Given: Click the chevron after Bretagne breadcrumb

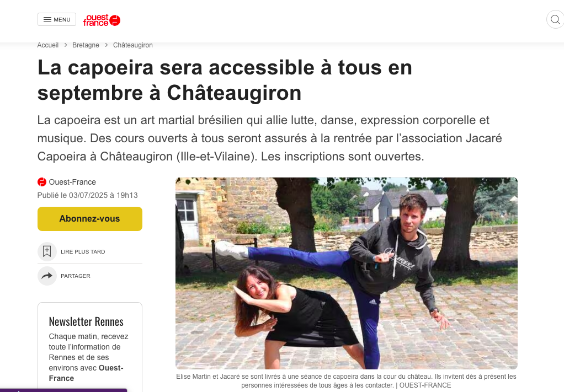Looking at the screenshot, I should pos(107,45).
